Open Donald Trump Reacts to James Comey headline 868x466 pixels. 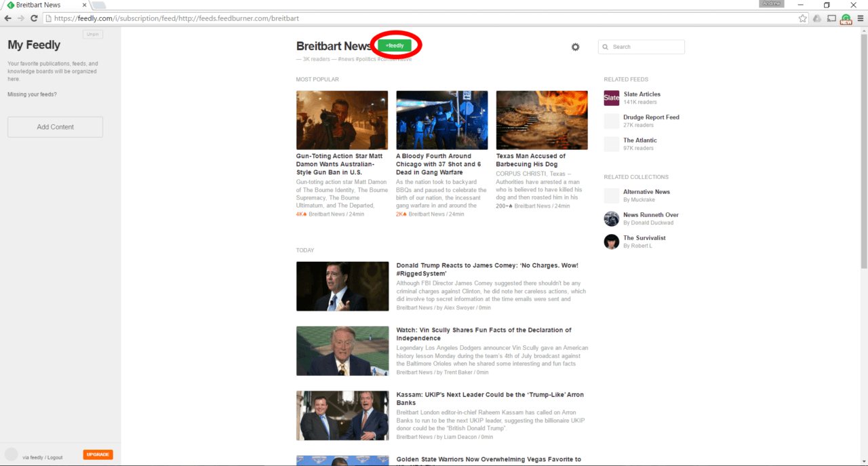[x=487, y=269]
